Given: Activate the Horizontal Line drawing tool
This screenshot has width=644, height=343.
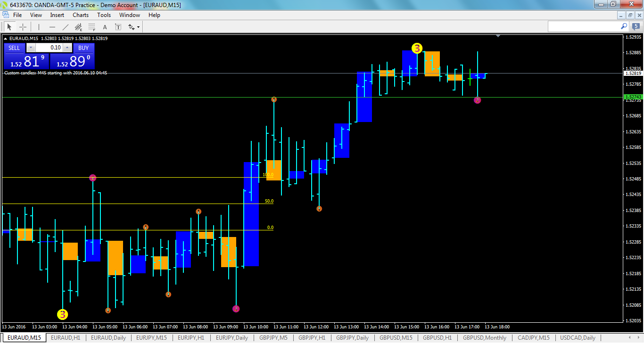Looking at the screenshot, I should click(52, 27).
